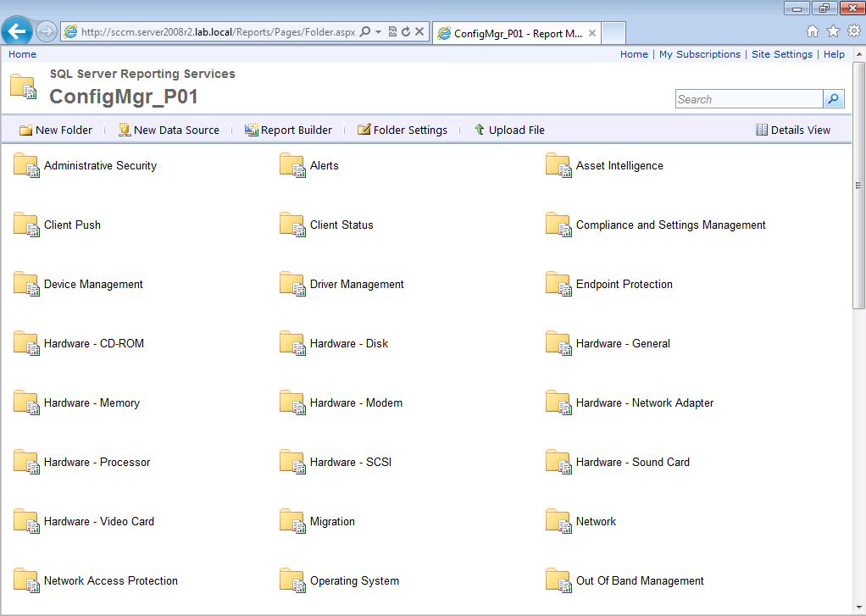Click the Hardware - General folder icon
Screen dimensions: 866x616
point(558,343)
